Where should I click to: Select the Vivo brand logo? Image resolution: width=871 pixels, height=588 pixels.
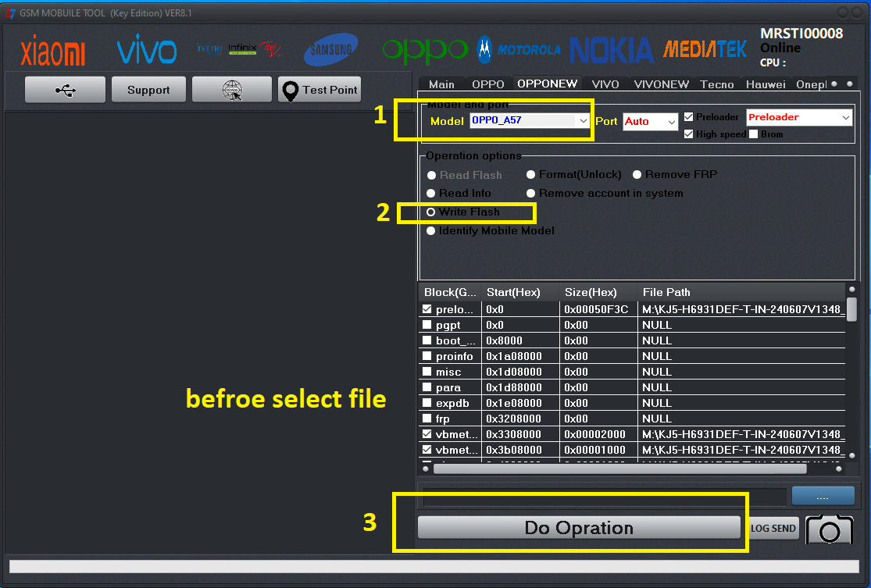(x=146, y=52)
